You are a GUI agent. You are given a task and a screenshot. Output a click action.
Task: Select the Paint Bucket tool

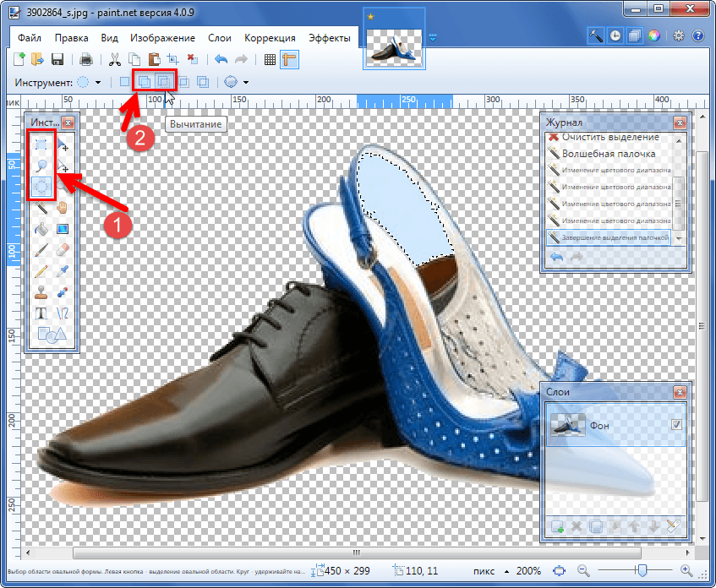point(41,229)
